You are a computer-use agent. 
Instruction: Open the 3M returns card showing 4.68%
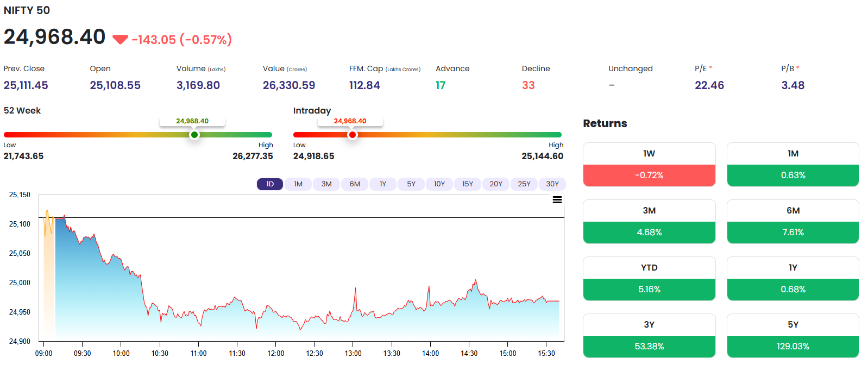[649, 222]
